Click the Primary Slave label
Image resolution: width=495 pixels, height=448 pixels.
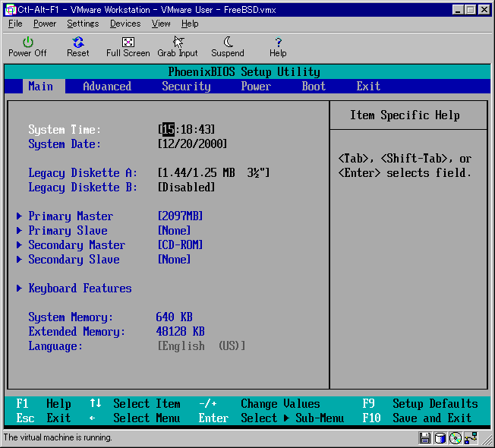(68, 231)
